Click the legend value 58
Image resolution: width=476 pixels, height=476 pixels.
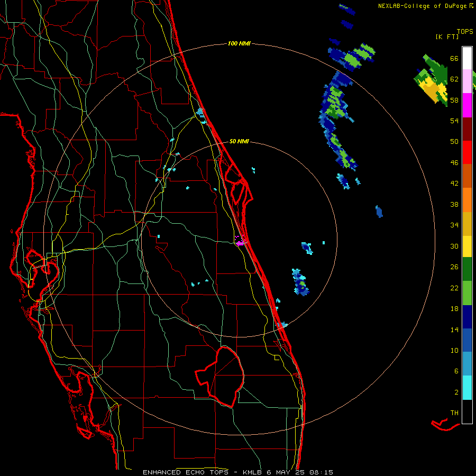pyautogui.click(x=454, y=100)
